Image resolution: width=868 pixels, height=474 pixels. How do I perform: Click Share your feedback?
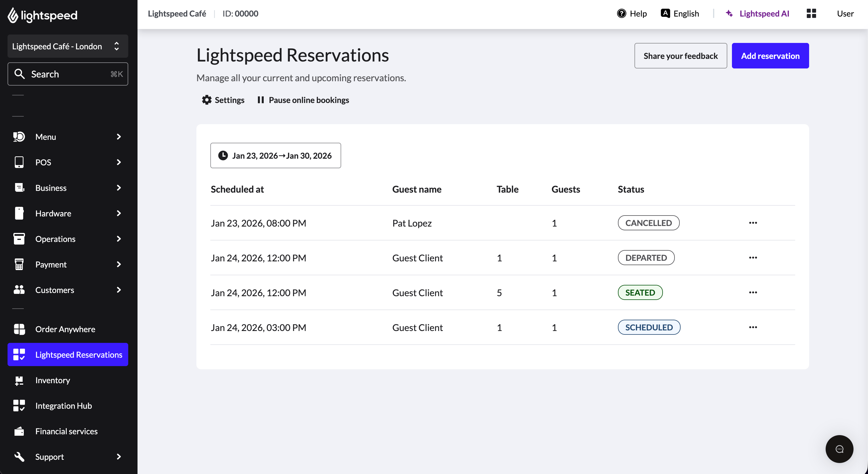coord(681,56)
